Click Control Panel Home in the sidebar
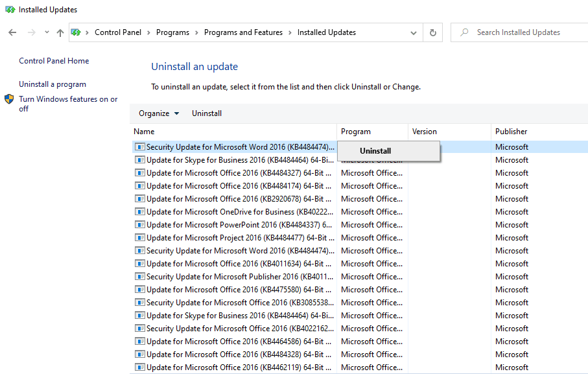 (54, 60)
